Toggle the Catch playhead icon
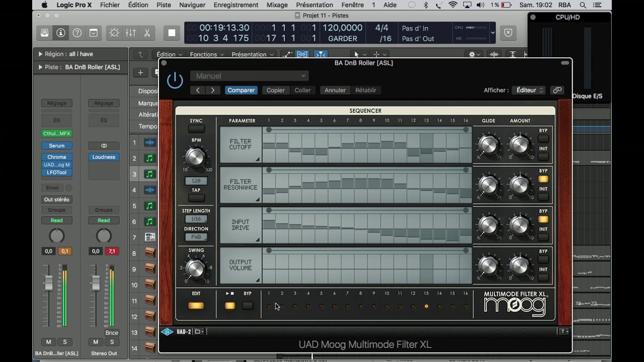The height and width of the screenshot is (362, 644). pyautogui.click(x=320, y=54)
